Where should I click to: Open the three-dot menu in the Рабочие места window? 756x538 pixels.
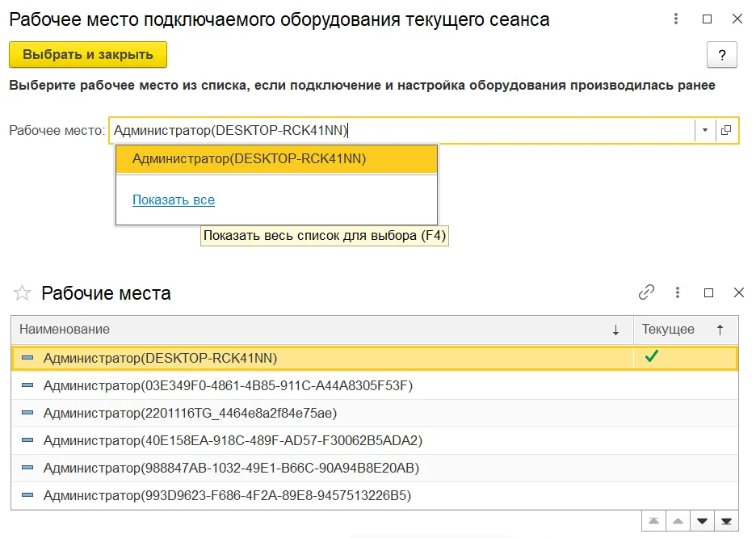coord(678,292)
